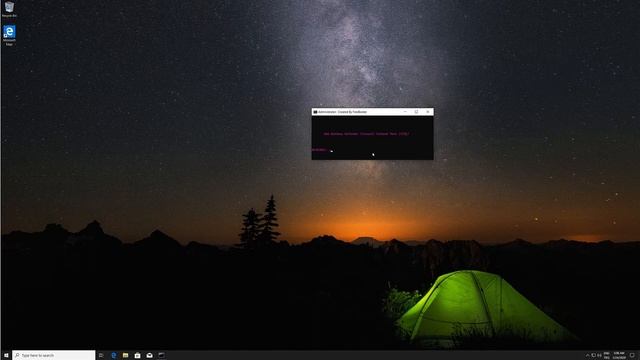Open the Mail app from the taskbar
The height and width of the screenshot is (360, 640).
click(149, 356)
